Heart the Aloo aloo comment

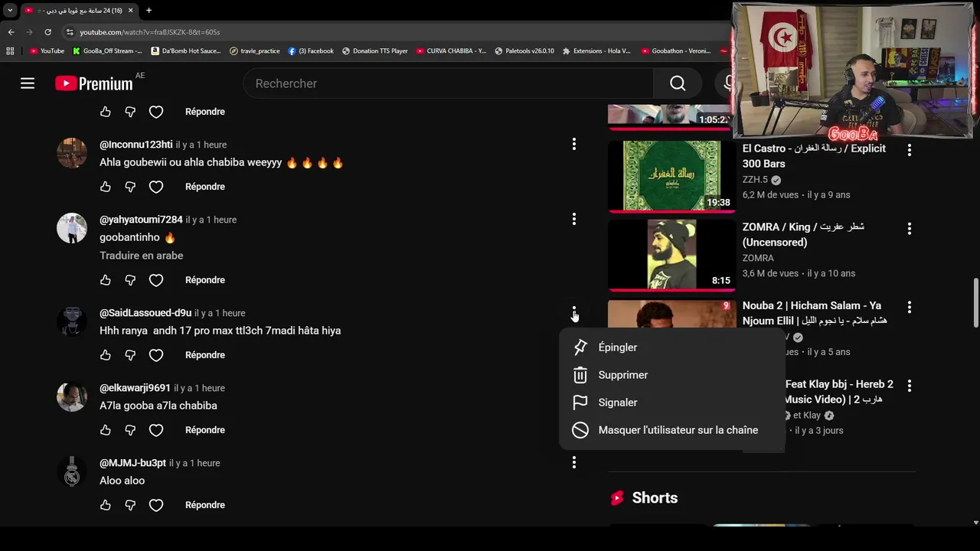coord(156,505)
